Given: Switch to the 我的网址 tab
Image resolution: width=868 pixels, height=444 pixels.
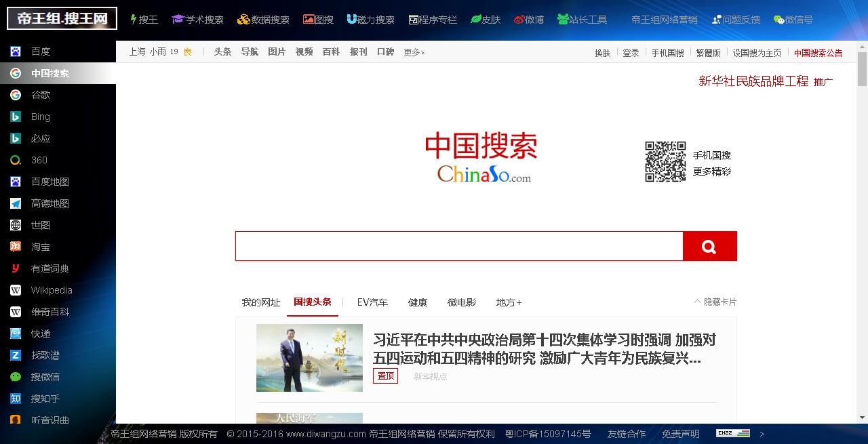Looking at the screenshot, I should coord(261,302).
